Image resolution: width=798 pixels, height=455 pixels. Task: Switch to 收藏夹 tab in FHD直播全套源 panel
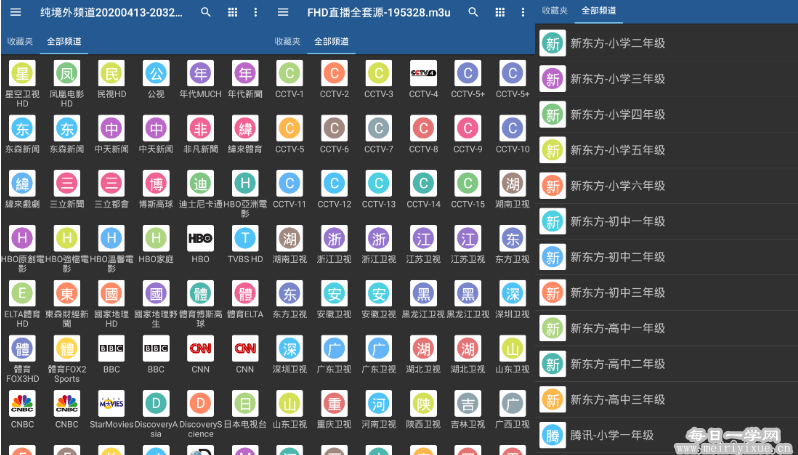click(288, 41)
